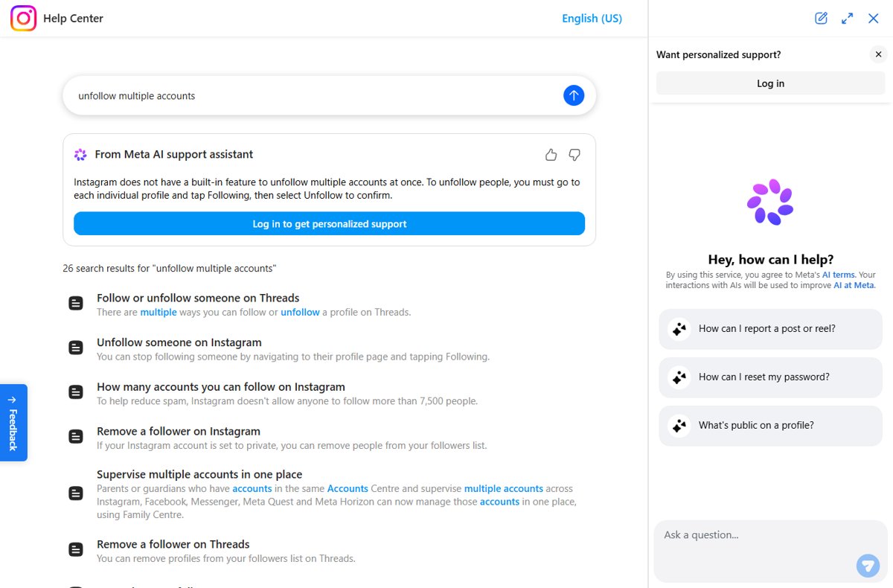Close the assistant side panel
Viewport: 893px width, 588px height.
coord(874,19)
